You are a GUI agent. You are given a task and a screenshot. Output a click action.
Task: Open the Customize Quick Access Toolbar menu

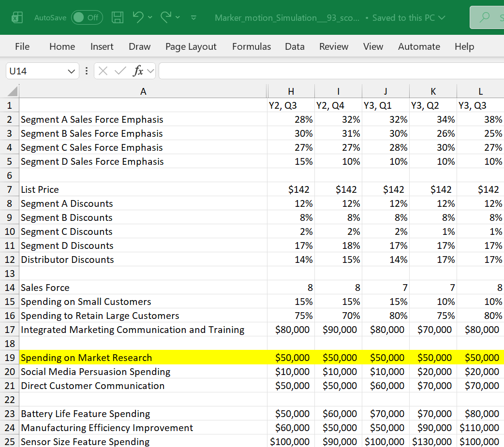pyautogui.click(x=193, y=18)
